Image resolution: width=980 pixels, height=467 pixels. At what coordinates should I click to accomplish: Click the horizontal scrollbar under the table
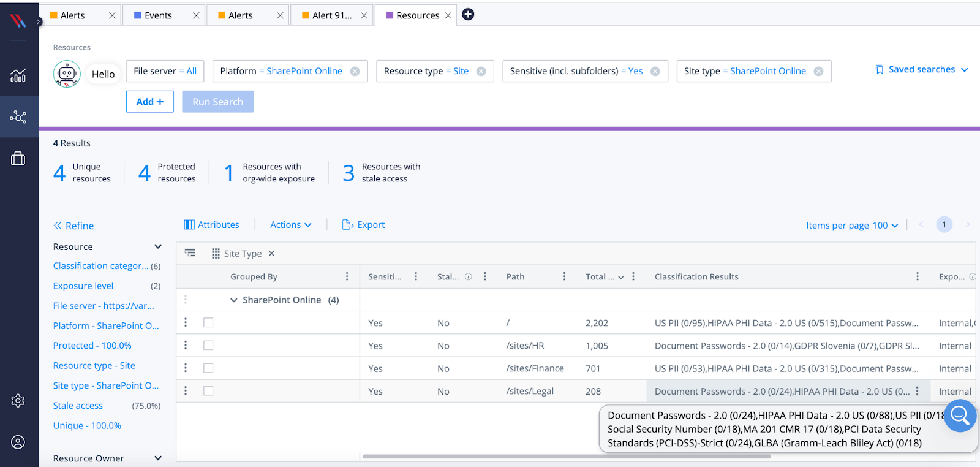click(566, 457)
